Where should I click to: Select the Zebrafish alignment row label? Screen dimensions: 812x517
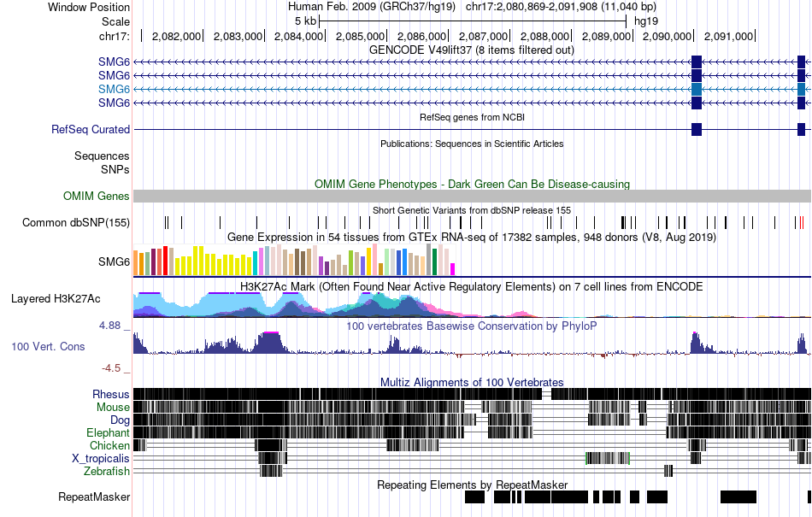point(107,471)
